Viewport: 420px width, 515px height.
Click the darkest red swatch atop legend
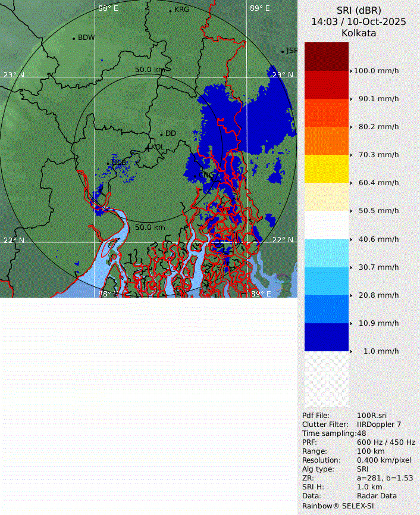coord(326,57)
